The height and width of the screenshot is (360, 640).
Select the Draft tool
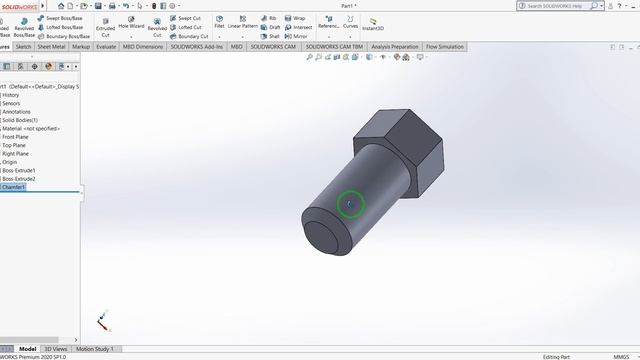tap(270, 27)
